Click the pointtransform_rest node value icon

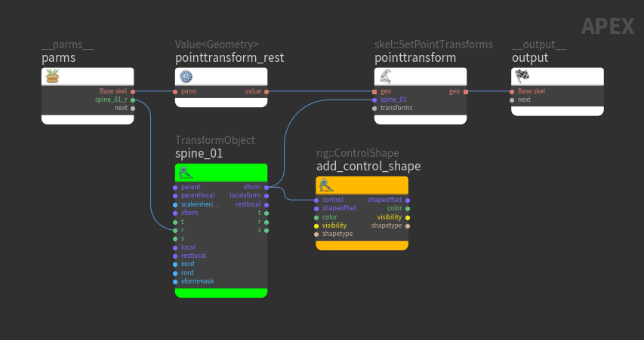point(186,76)
